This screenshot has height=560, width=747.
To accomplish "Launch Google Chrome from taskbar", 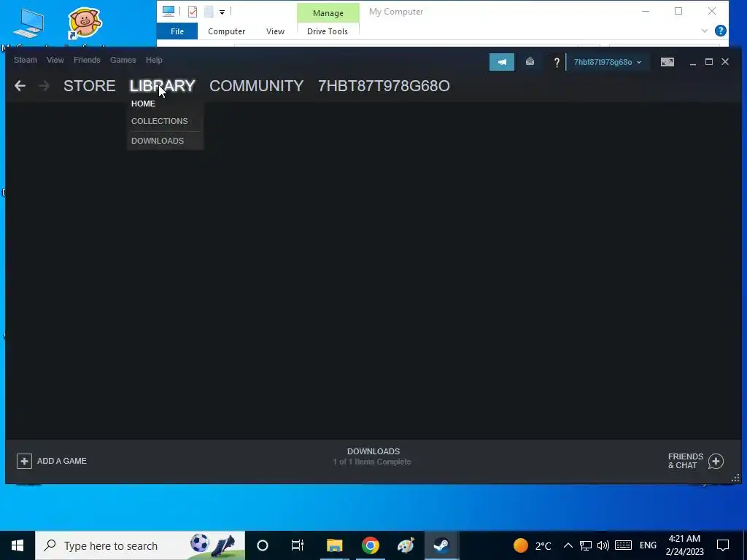I will (x=370, y=545).
